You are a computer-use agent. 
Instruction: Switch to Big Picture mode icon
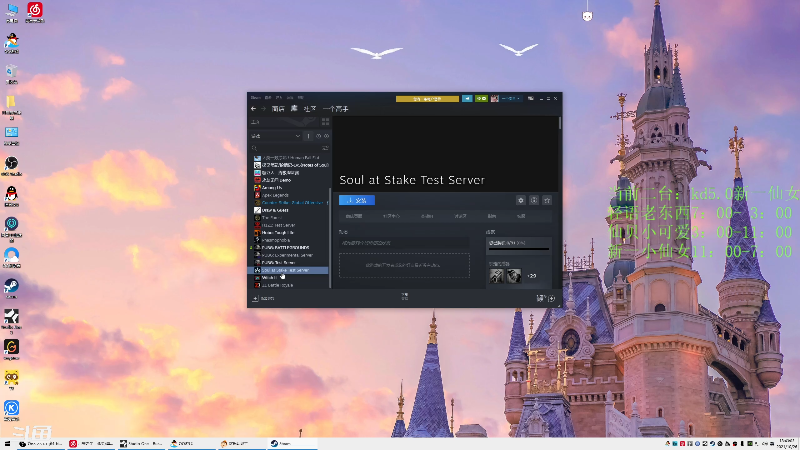point(531,98)
